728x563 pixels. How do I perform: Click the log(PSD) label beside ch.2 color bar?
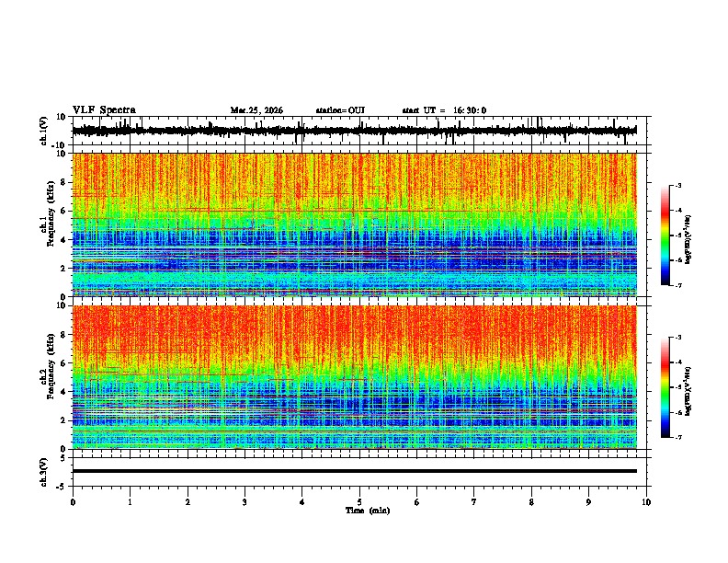point(688,391)
